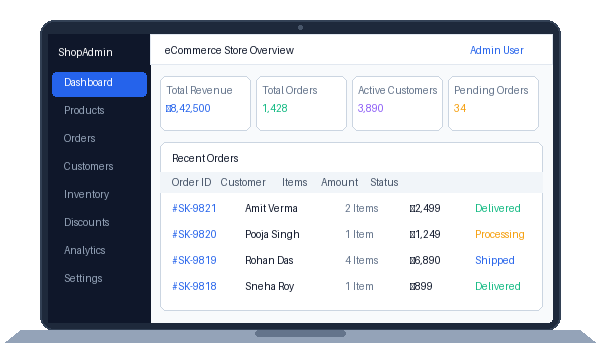Click the Total Revenue card
This screenshot has width=600, height=360.
coord(205,103)
